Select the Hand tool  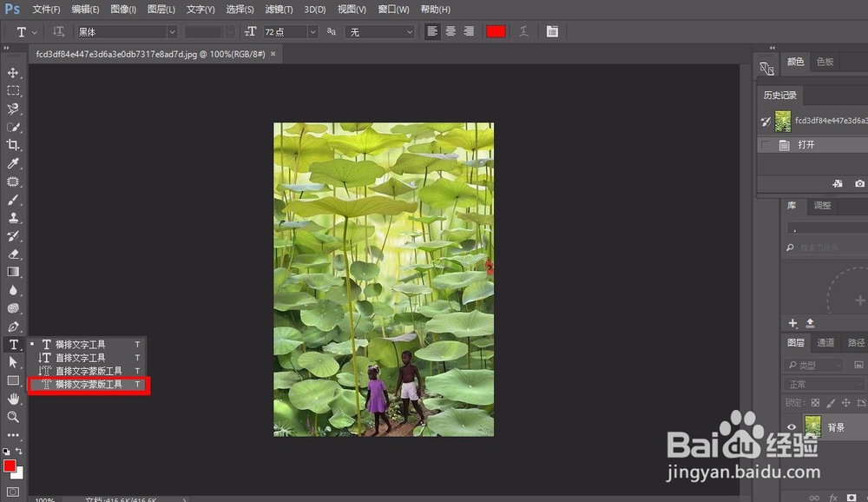[13, 399]
